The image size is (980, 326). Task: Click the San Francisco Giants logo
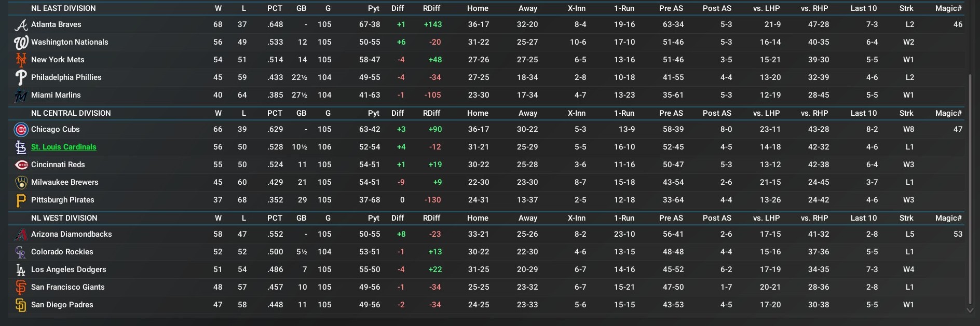point(21,287)
